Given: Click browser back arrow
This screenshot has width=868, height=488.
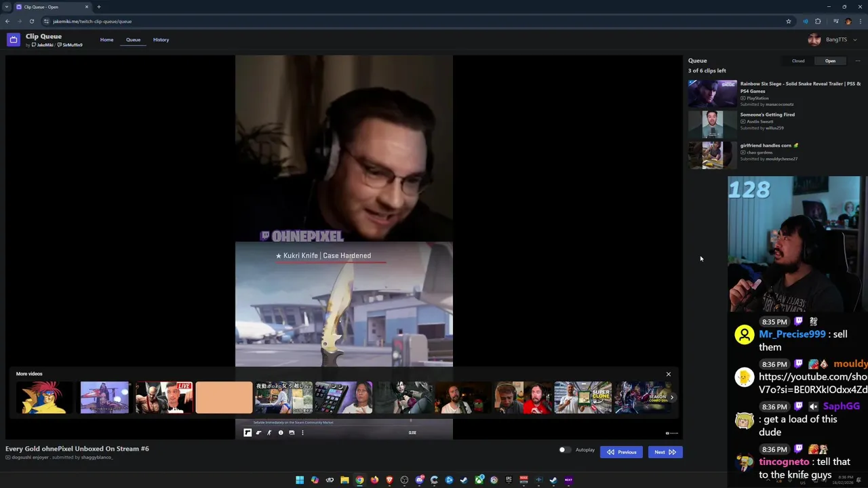Looking at the screenshot, I should (x=7, y=21).
